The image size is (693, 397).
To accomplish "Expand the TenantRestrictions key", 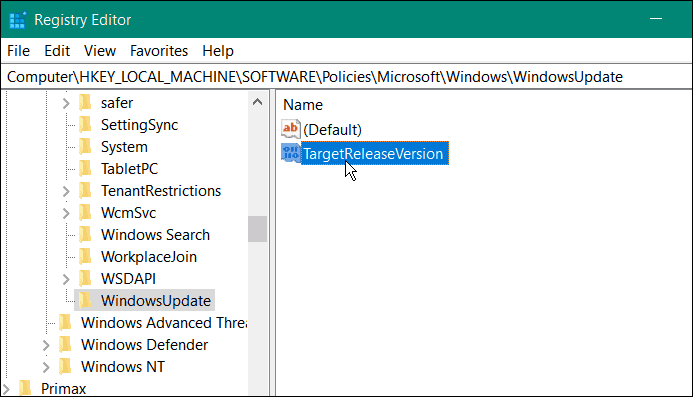I will point(66,191).
